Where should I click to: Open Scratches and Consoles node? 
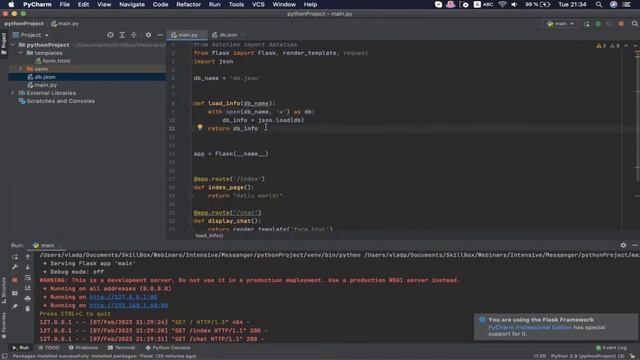point(57,101)
